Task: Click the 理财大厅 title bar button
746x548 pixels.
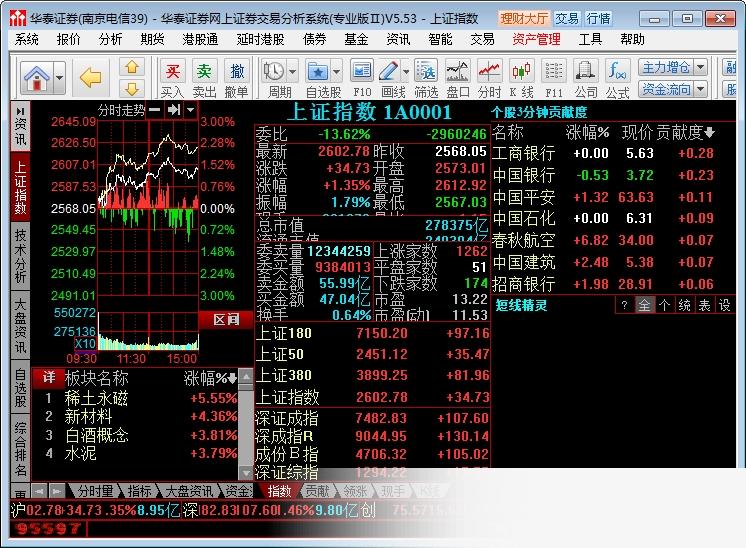Action: (x=524, y=19)
